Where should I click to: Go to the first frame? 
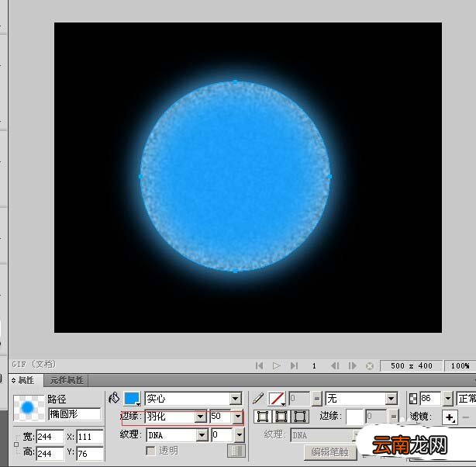[259, 365]
